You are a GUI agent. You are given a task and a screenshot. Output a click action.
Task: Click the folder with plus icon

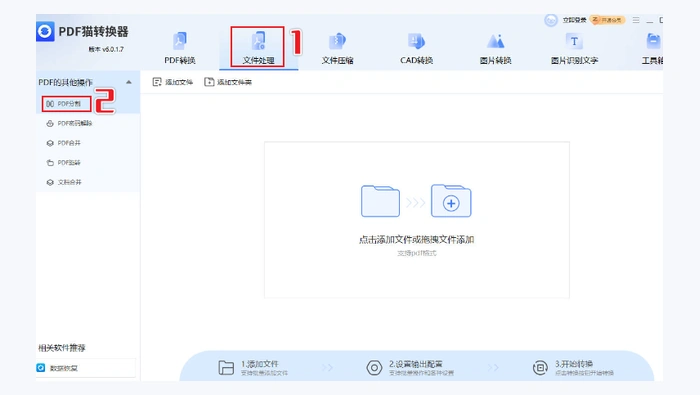(x=451, y=201)
